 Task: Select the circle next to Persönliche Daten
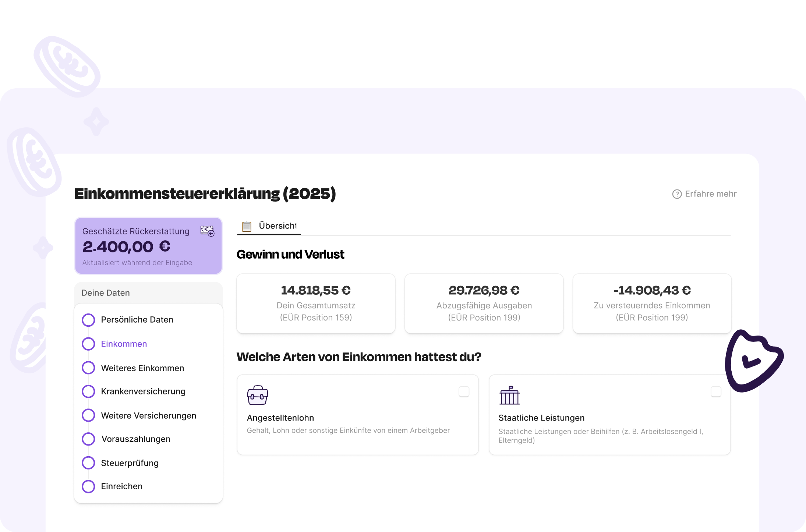pos(88,320)
